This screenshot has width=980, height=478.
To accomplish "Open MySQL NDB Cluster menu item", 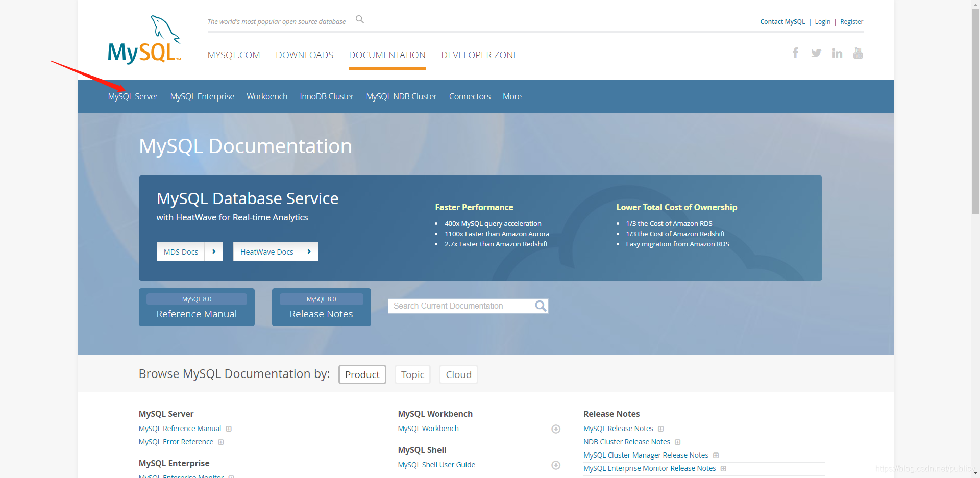I will (401, 96).
